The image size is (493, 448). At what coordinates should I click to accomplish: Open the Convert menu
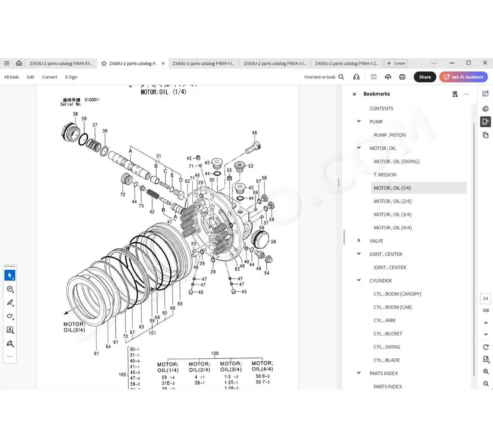49,77
